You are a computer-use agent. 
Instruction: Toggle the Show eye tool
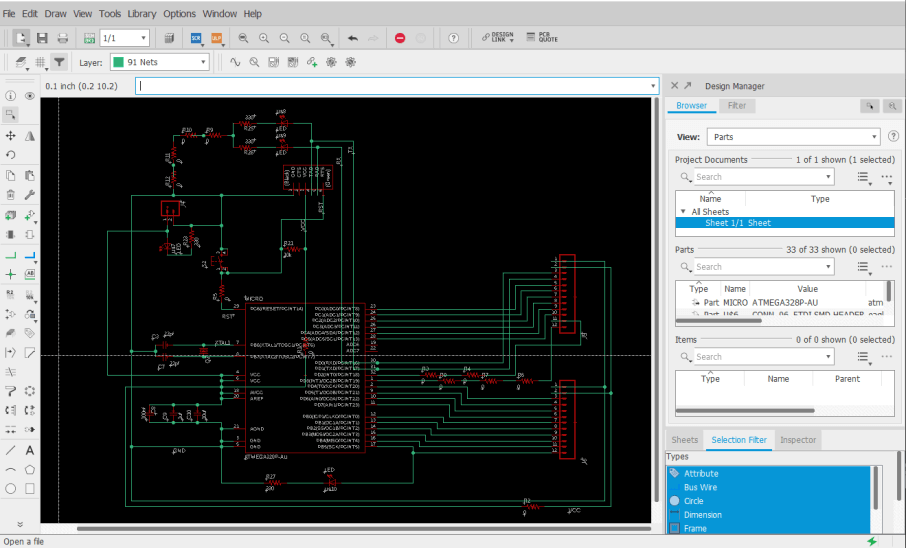pyautogui.click(x=30, y=96)
